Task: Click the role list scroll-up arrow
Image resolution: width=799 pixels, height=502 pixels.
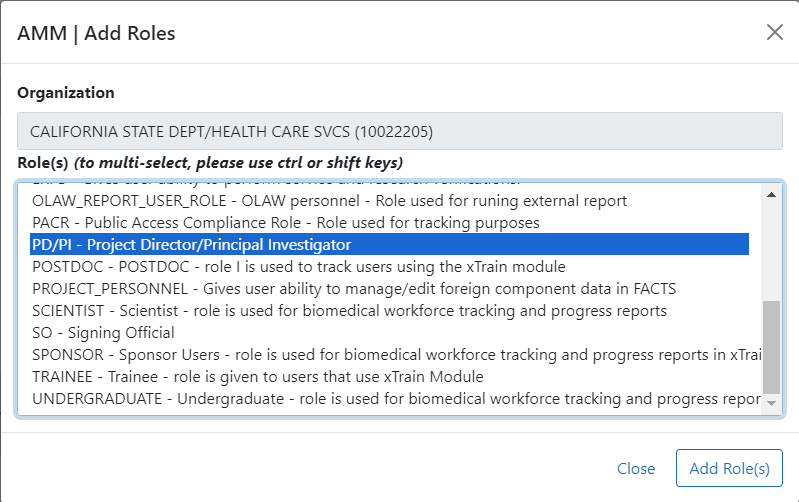Action: tap(771, 194)
